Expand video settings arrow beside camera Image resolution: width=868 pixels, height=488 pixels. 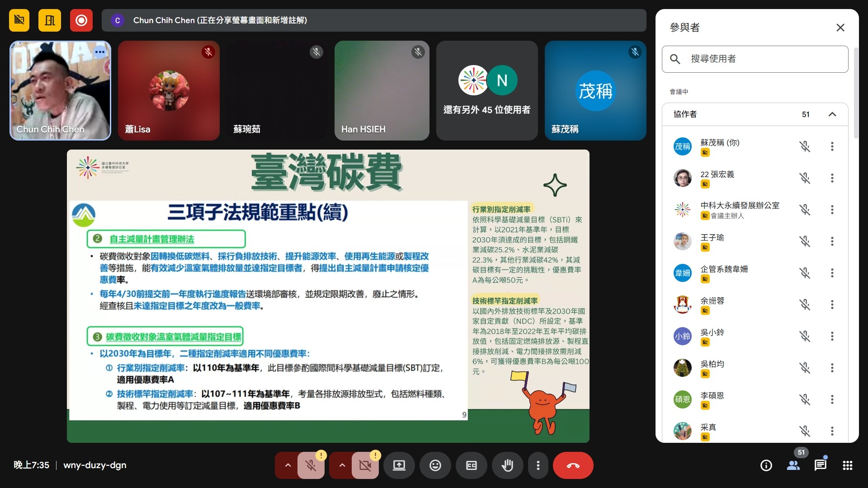(342, 465)
